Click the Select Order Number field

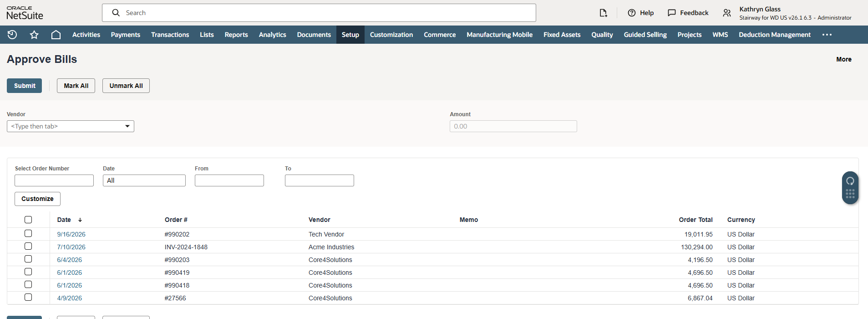[x=54, y=180]
